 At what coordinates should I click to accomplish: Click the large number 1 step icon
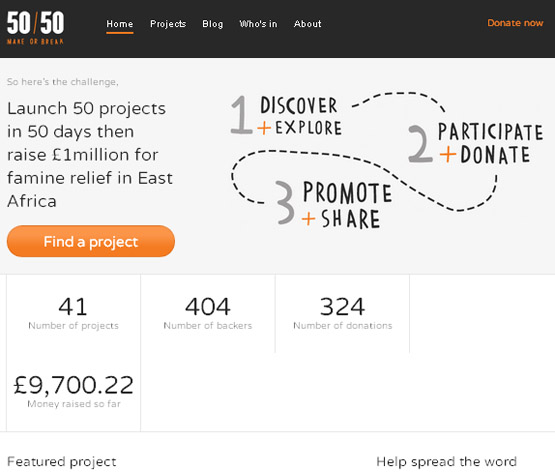(241, 115)
